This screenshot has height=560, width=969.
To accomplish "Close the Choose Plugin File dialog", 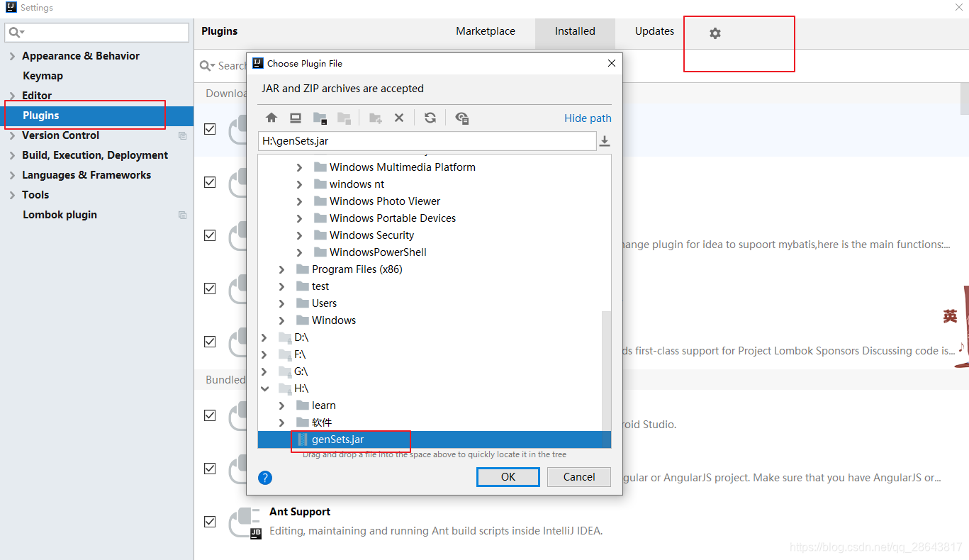I will click(612, 63).
